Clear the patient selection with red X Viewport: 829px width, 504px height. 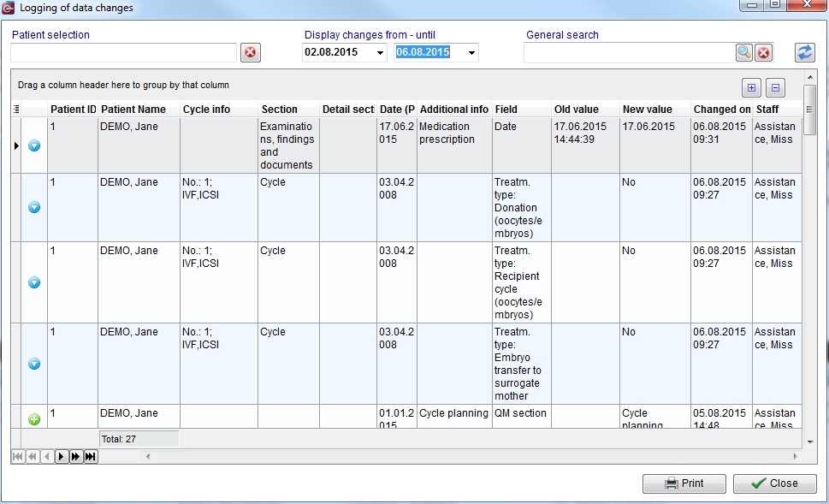251,52
